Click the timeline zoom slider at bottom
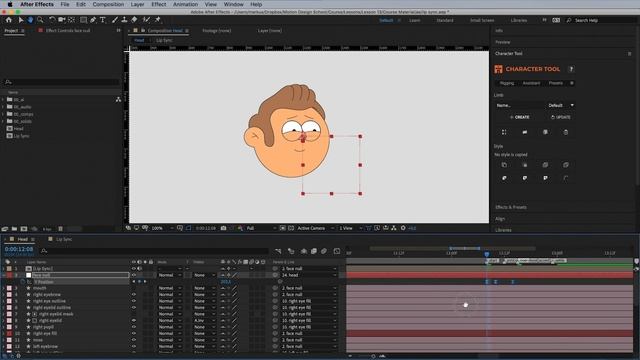Viewport: 640px width, 360px height. 373,356
